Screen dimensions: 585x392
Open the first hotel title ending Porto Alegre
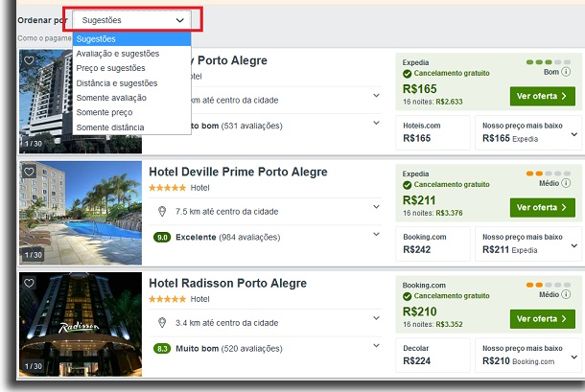coord(229,60)
